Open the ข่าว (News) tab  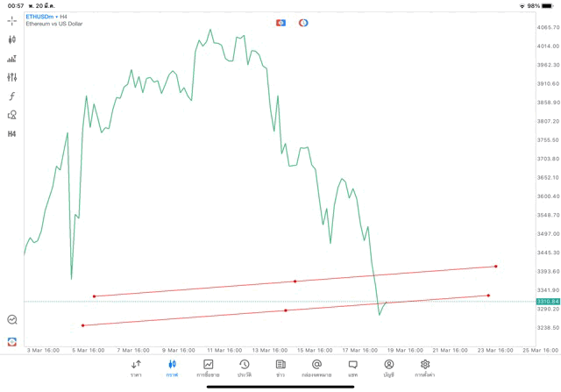(x=280, y=367)
